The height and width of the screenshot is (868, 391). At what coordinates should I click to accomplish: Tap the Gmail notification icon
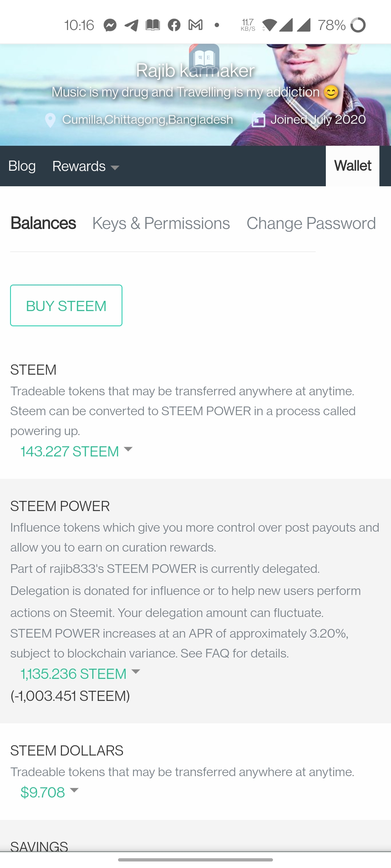[x=195, y=25]
